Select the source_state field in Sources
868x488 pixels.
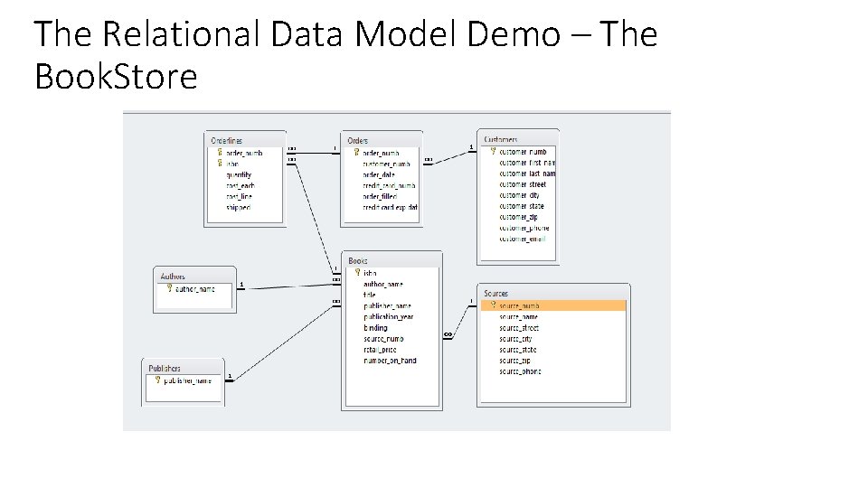pos(518,350)
